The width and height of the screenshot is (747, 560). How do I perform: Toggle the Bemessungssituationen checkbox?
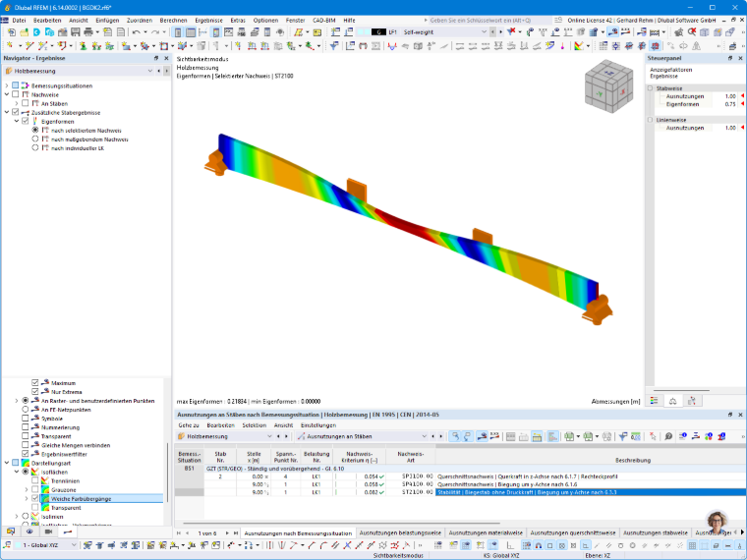click(x=16, y=85)
